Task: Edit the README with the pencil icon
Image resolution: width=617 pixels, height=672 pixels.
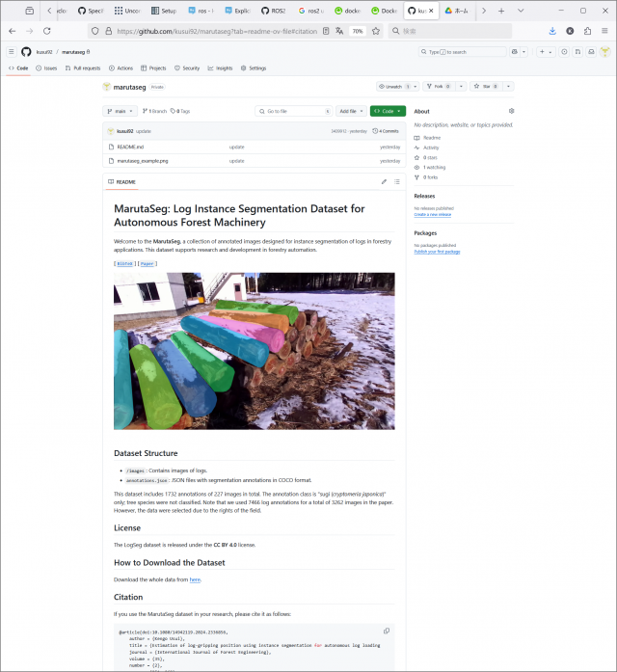Action: pyautogui.click(x=384, y=181)
